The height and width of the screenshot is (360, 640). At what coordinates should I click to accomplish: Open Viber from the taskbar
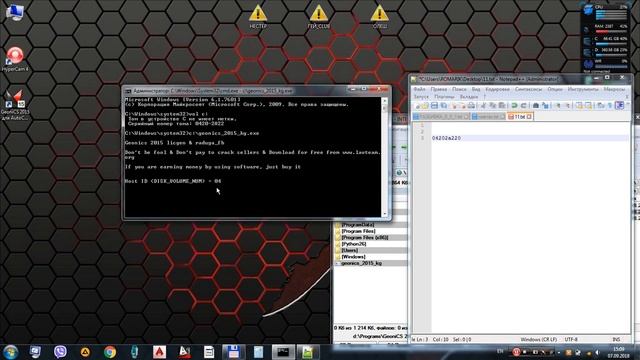(x=60, y=352)
